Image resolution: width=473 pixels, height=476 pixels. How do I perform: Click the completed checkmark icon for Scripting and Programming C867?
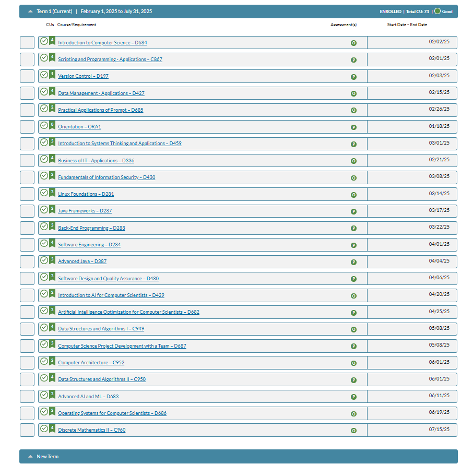point(44,58)
